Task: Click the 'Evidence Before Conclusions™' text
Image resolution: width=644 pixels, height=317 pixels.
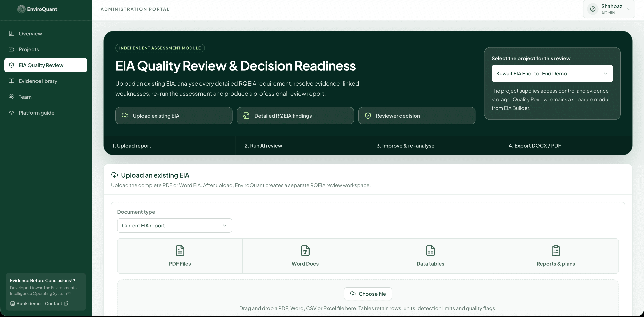Action: tap(43, 280)
